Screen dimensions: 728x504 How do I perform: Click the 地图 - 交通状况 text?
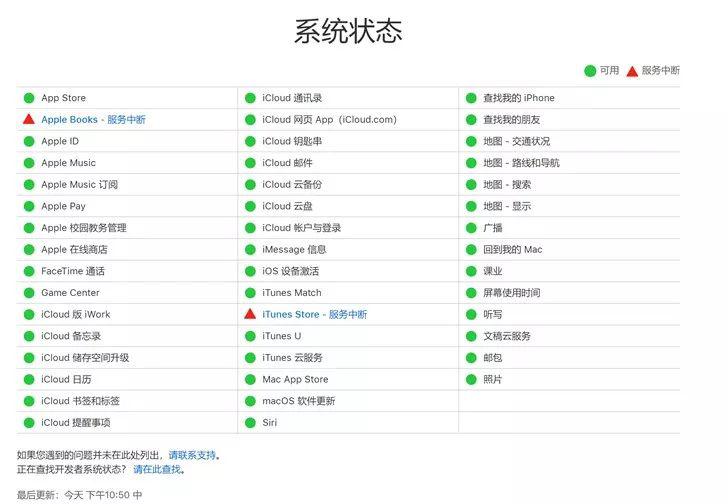click(517, 141)
